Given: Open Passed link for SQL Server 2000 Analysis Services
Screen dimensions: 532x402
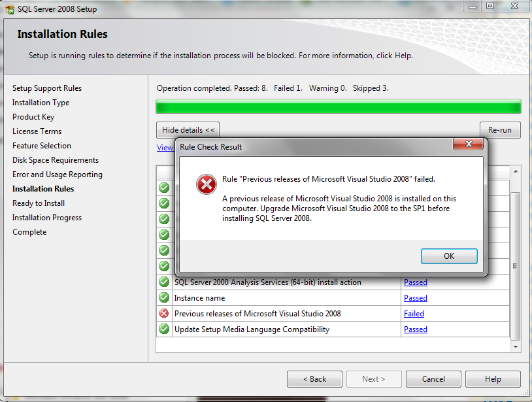Looking at the screenshot, I should 415,282.
